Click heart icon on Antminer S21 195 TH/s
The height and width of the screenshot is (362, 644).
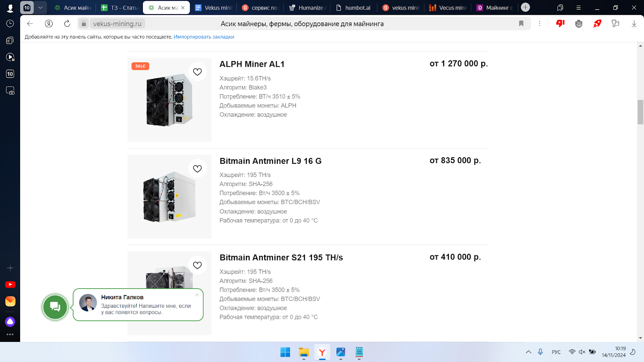[197, 265]
